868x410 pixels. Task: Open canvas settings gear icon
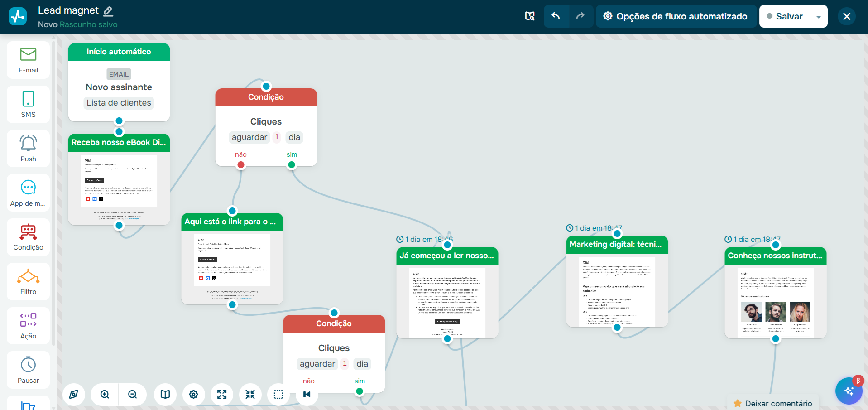tap(193, 394)
